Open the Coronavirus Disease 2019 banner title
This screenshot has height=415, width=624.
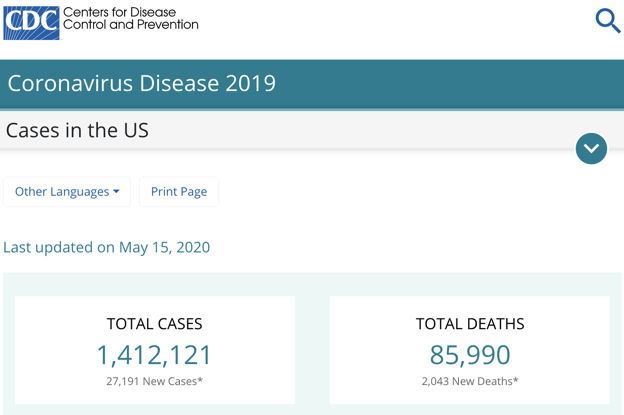tap(141, 83)
